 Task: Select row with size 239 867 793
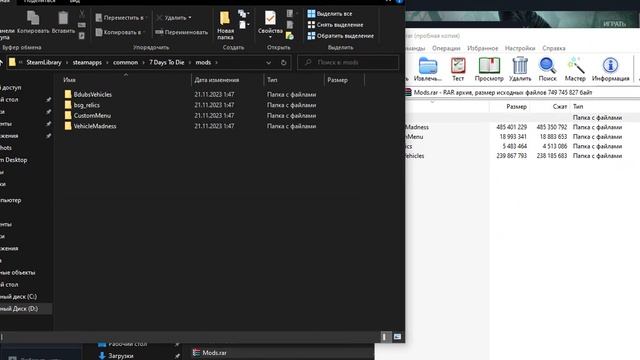(x=522, y=156)
